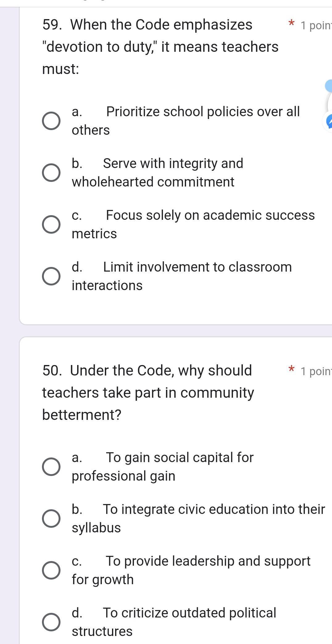The width and height of the screenshot is (332, 644).
Task: Select radio 'To gain social capital for professional gain'
Action: 51,467
